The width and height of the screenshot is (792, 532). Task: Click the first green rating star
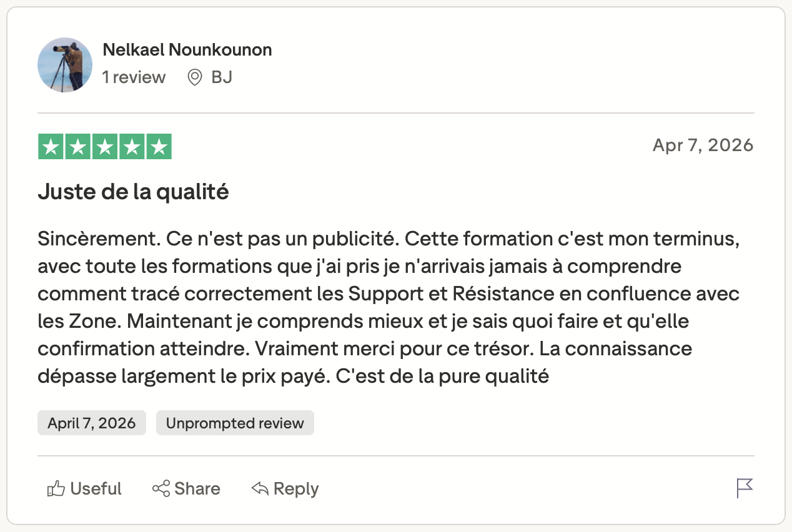coord(51,147)
